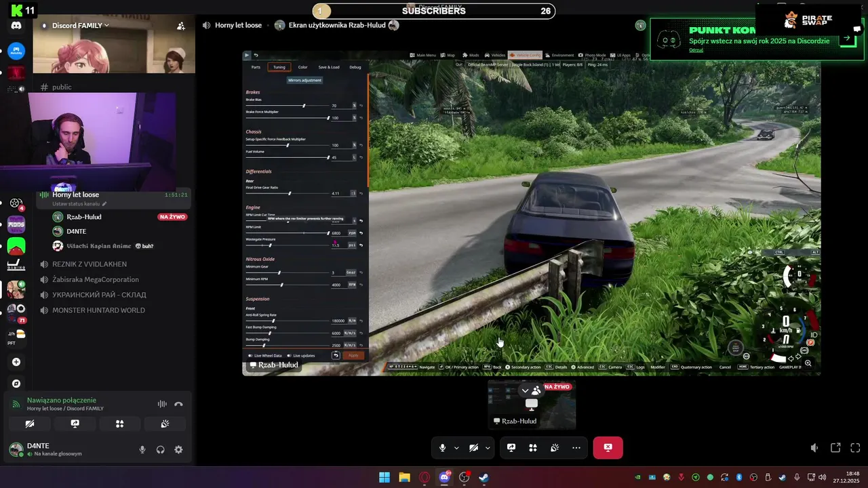Collapse participants strip chevron
The height and width of the screenshot is (488, 868).
(525, 390)
